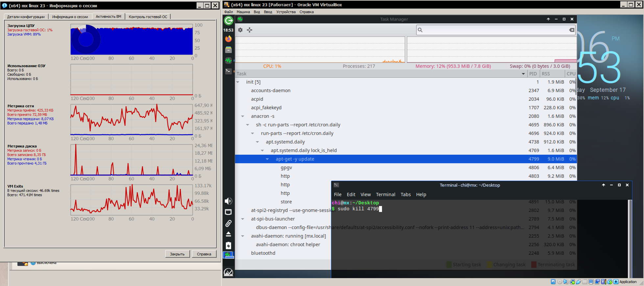Open the MX Linux start menu
This screenshot has height=286, width=644.
228,272
